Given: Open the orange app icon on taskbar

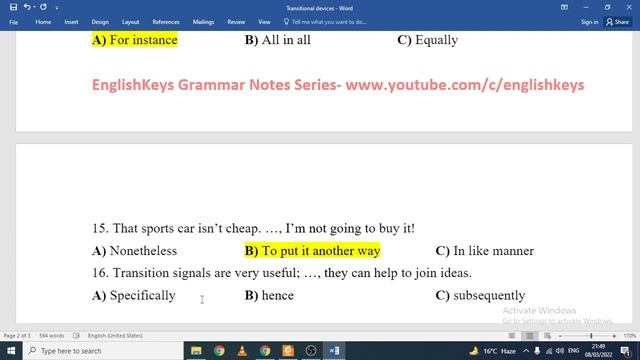Looking at the screenshot, I should 288,351.
